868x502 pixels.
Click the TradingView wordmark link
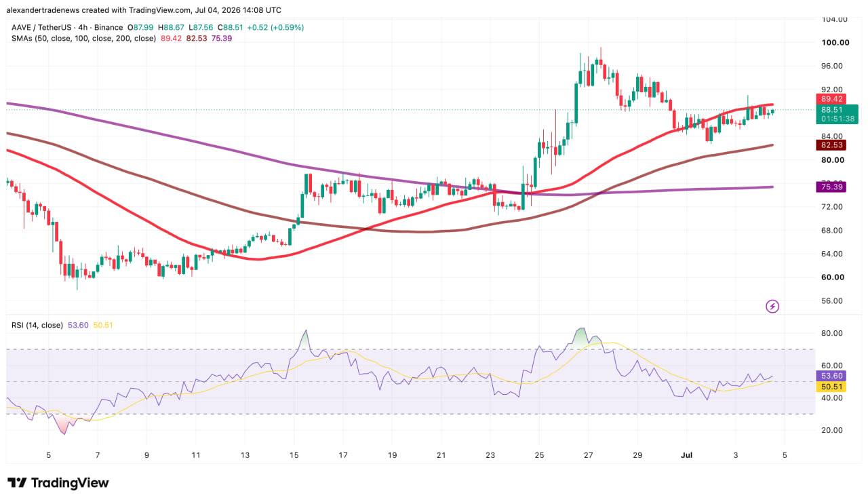(x=70, y=483)
